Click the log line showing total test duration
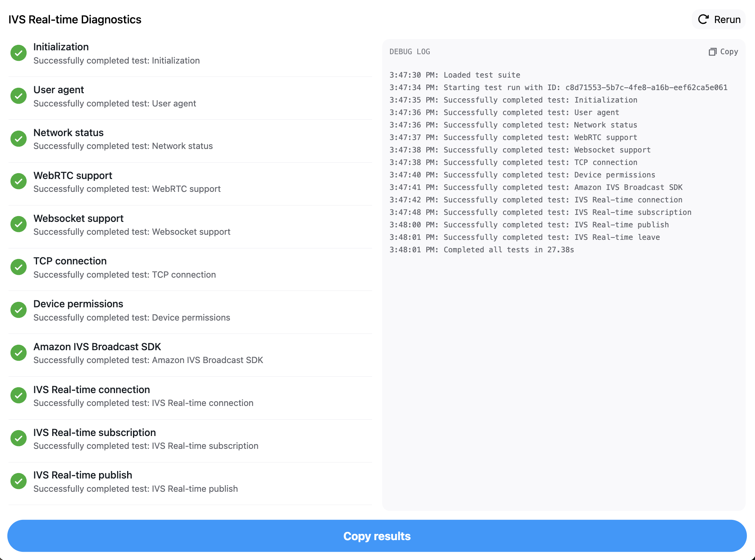Screen dimensions: 755x560 point(482,250)
